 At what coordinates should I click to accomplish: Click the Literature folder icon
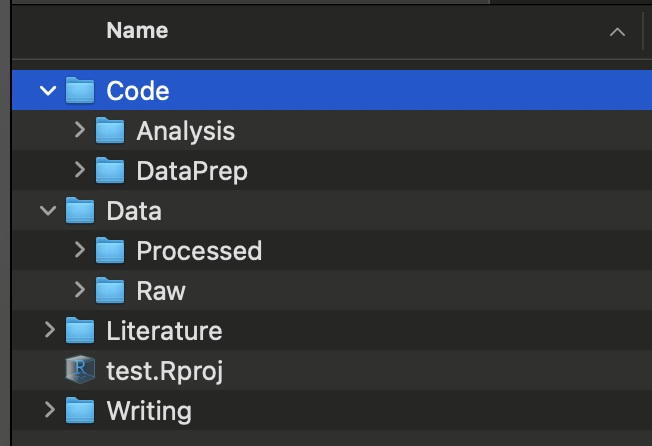pyautogui.click(x=80, y=330)
